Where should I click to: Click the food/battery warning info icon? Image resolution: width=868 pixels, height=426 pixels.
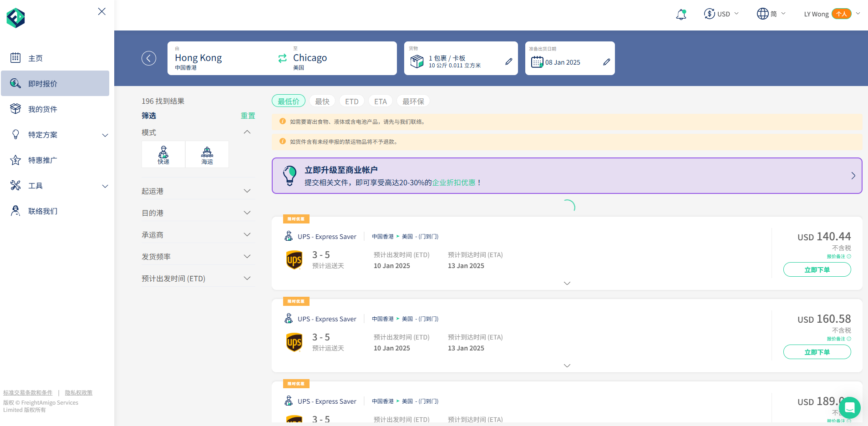click(282, 121)
